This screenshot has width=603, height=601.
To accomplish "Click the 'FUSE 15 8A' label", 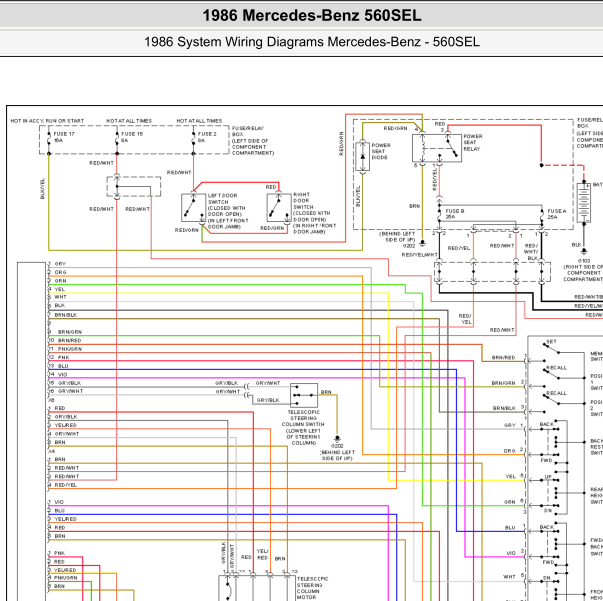I will coord(132,137).
